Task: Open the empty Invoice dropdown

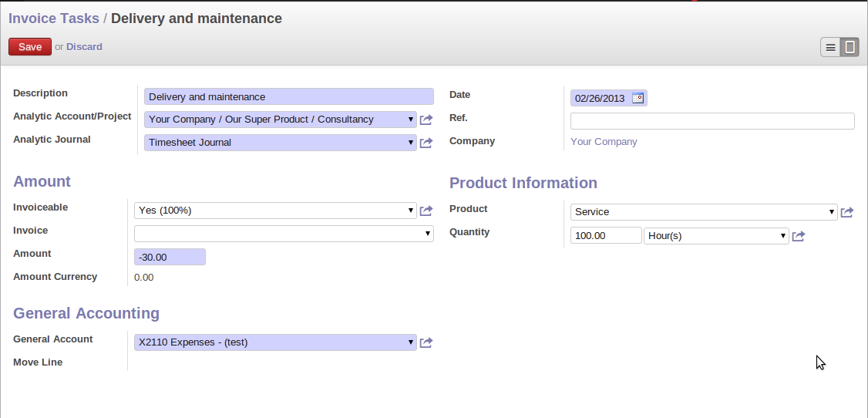Action: point(428,234)
